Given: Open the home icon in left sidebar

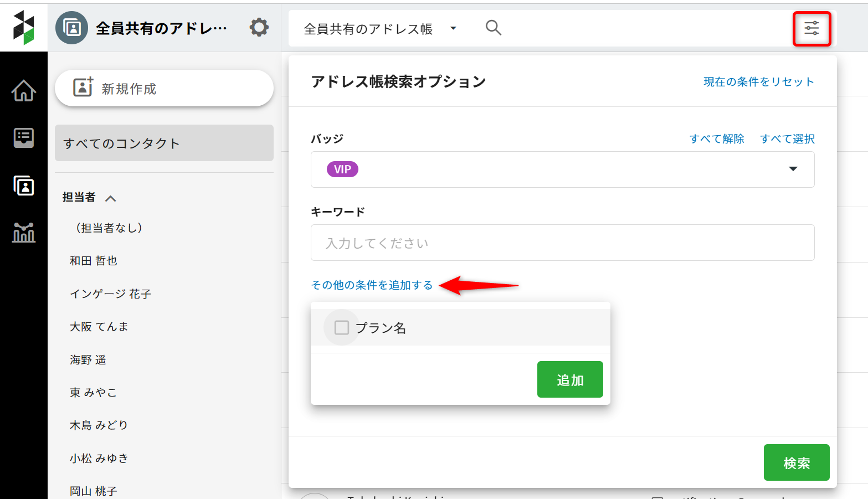Looking at the screenshot, I should click(24, 91).
